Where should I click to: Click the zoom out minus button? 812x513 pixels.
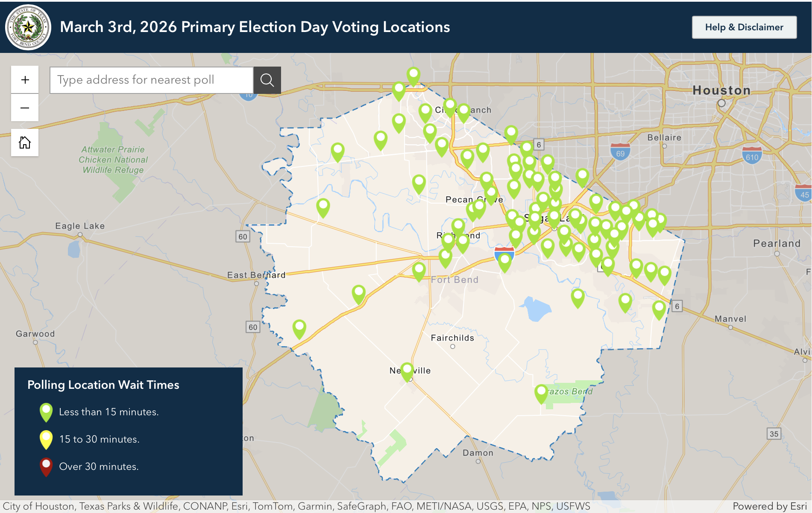pyautogui.click(x=25, y=108)
